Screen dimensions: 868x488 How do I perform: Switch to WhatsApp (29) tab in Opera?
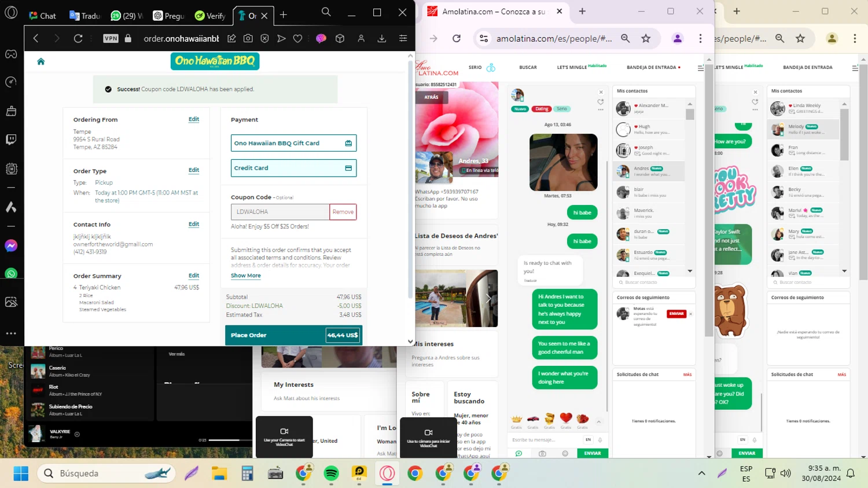[x=127, y=16]
